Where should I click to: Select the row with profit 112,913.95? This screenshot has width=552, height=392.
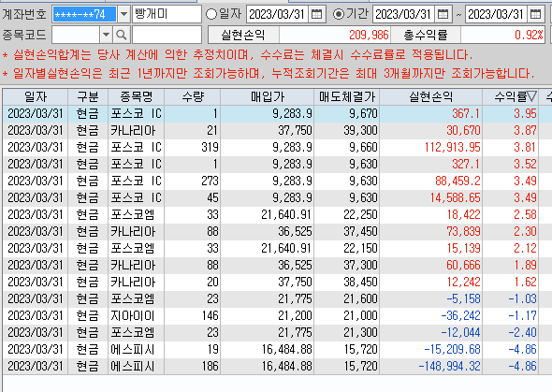click(x=278, y=148)
